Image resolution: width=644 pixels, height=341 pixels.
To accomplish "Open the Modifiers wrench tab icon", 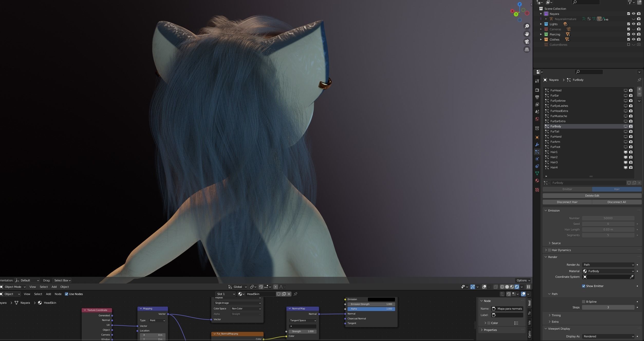I will pos(537,145).
